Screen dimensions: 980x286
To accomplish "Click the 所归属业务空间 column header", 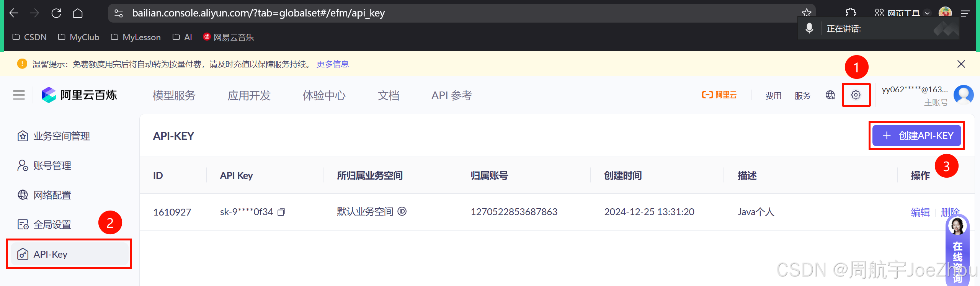I will (370, 175).
